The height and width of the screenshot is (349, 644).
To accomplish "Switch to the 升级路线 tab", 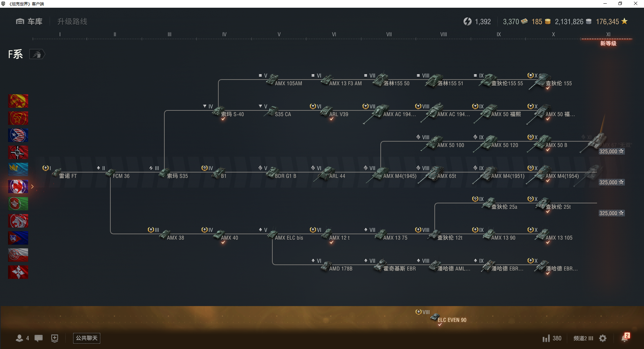I will pyautogui.click(x=72, y=21).
